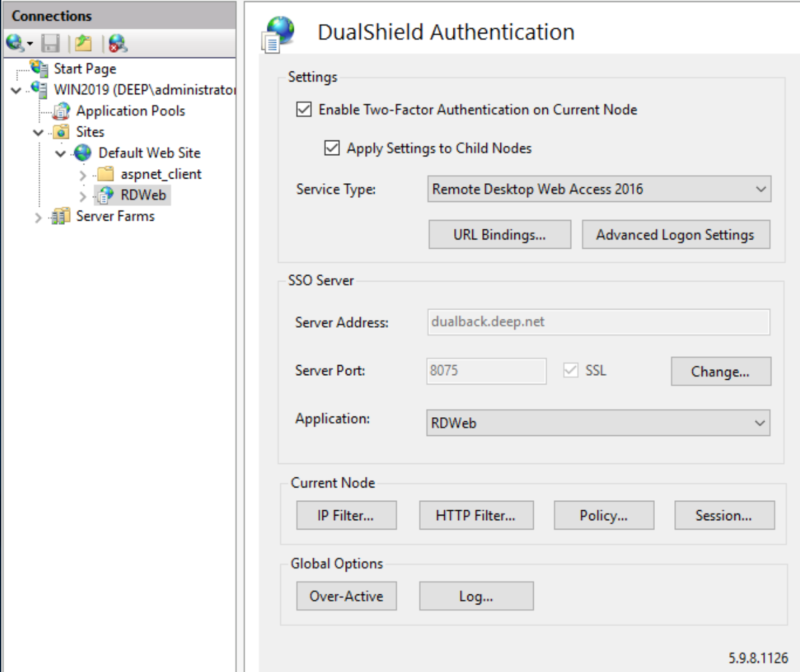Uncheck Apply Settings to Child Nodes
This screenshot has width=800, height=672.
331,148
